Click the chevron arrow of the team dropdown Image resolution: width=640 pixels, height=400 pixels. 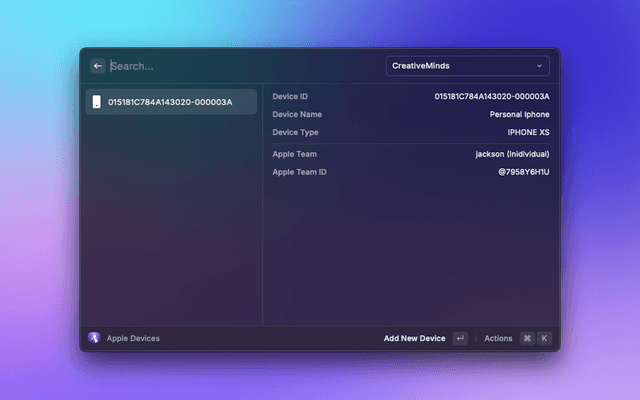(x=540, y=66)
